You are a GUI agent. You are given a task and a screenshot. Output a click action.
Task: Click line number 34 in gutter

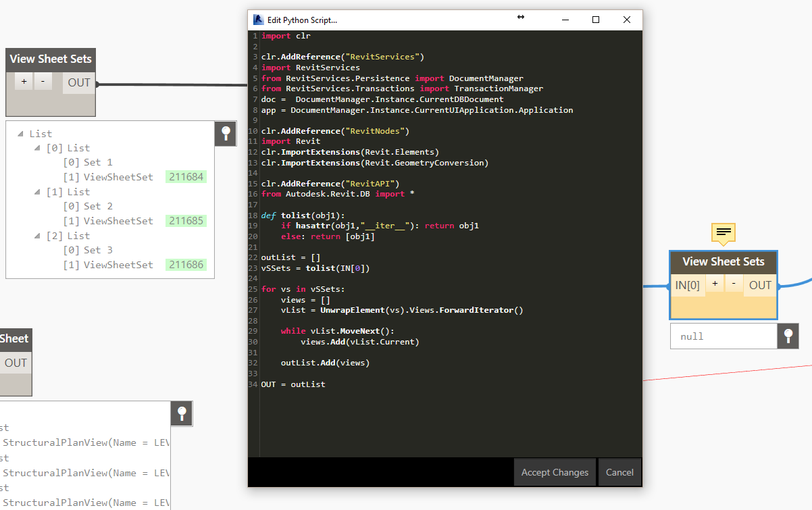[253, 384]
